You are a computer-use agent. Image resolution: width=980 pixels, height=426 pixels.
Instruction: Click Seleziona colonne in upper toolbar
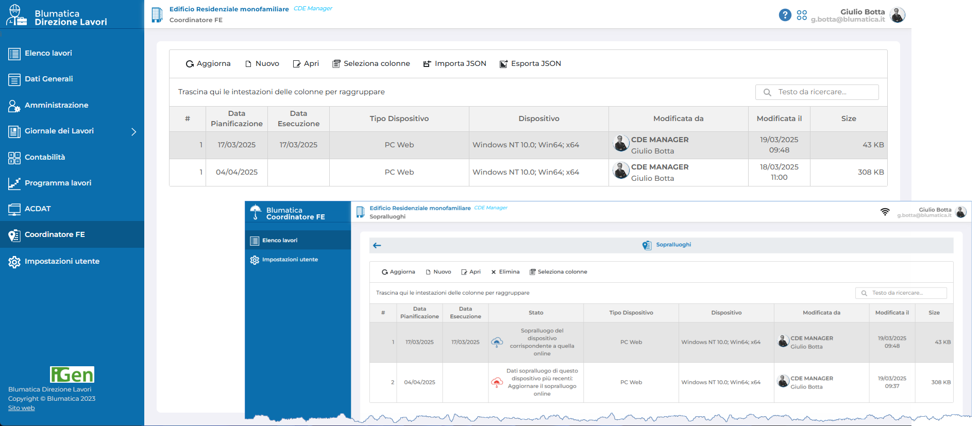[371, 64]
